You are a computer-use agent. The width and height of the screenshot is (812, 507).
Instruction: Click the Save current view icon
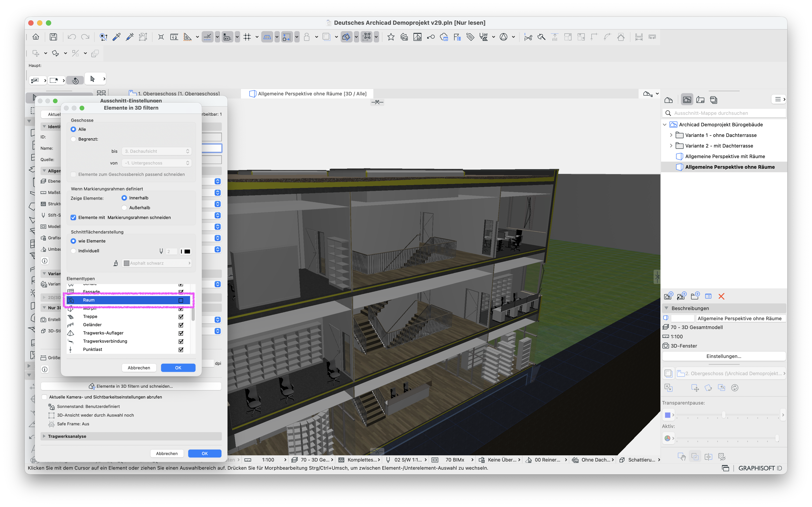(668, 296)
